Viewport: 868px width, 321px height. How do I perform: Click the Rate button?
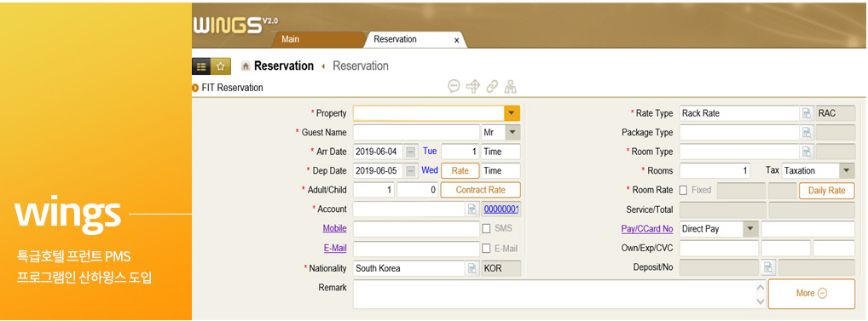tap(460, 171)
